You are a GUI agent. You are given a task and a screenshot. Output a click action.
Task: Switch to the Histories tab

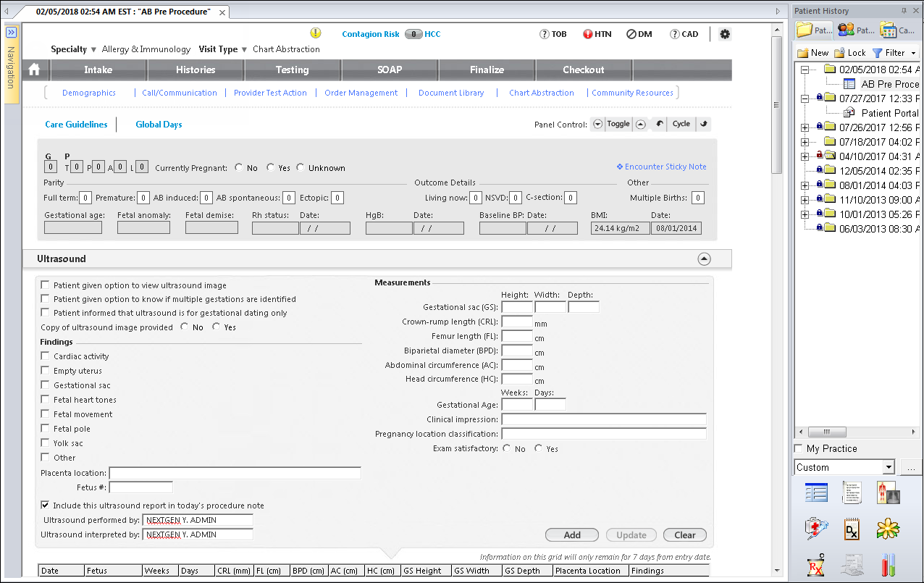pos(196,70)
